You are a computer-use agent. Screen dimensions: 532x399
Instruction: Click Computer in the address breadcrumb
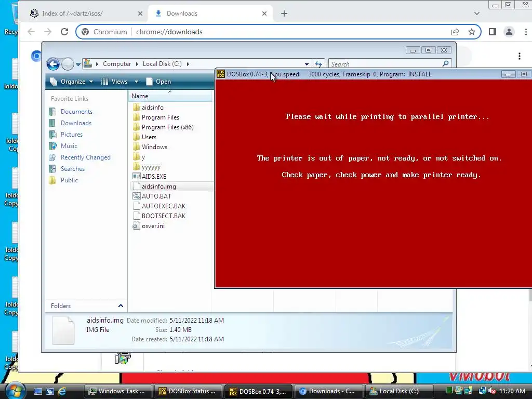click(117, 64)
